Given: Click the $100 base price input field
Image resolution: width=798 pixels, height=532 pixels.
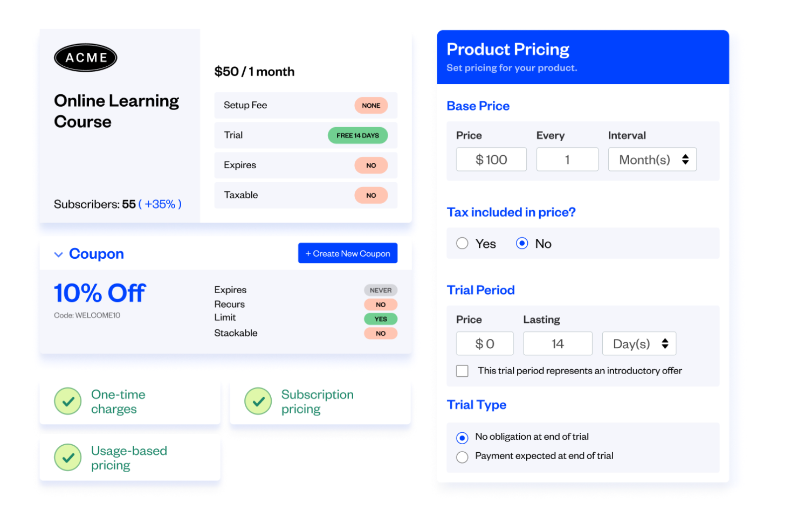Looking at the screenshot, I should click(x=491, y=159).
